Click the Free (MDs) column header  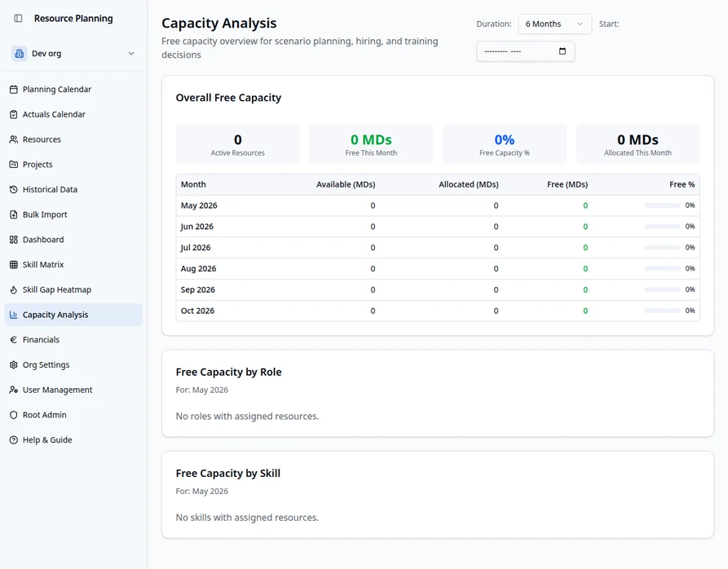pyautogui.click(x=567, y=184)
